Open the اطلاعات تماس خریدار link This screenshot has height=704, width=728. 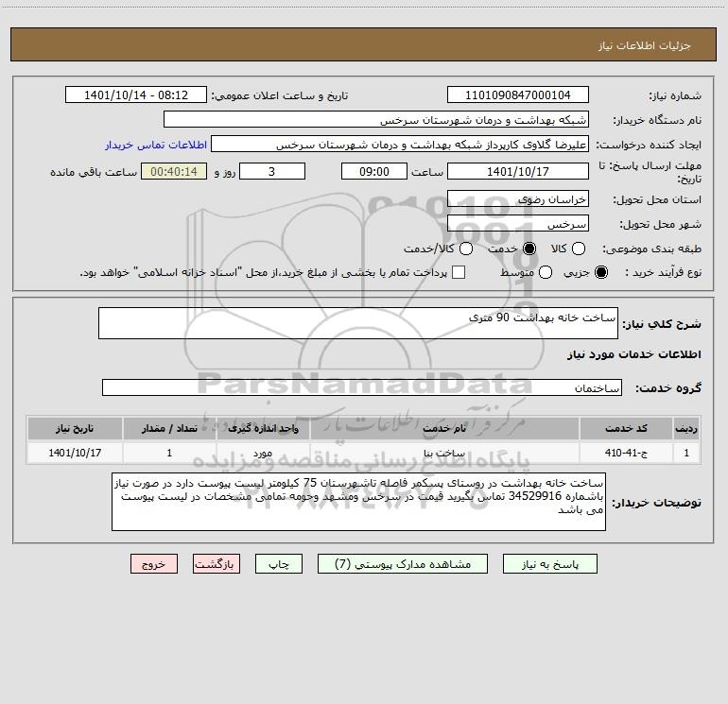[156, 145]
